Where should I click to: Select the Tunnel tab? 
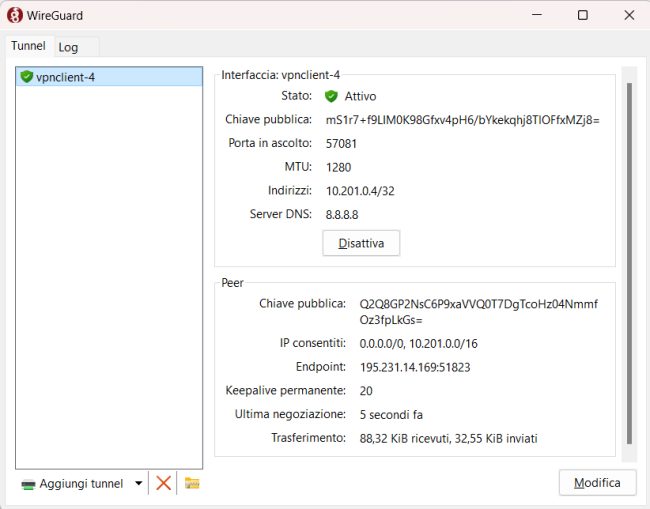tap(28, 46)
